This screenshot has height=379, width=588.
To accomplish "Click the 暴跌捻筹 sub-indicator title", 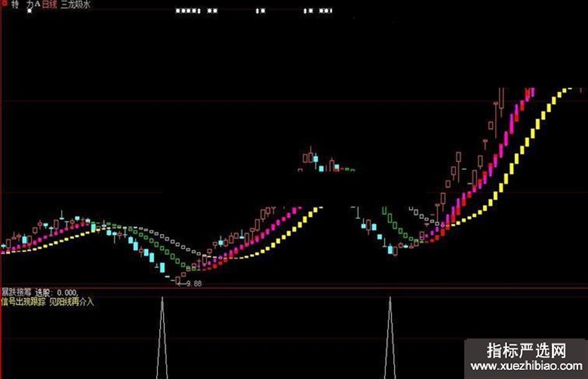I will [x=17, y=292].
